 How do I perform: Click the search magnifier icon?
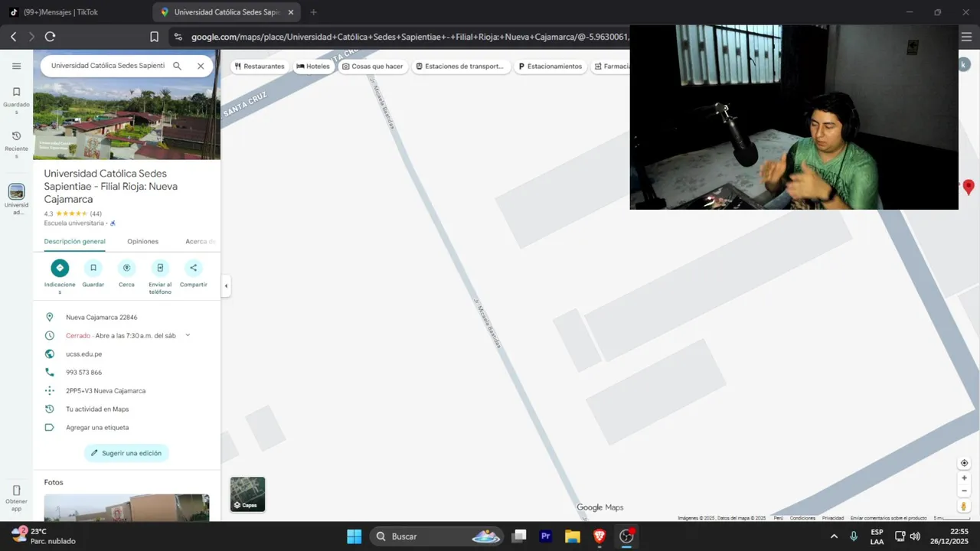pyautogui.click(x=177, y=66)
